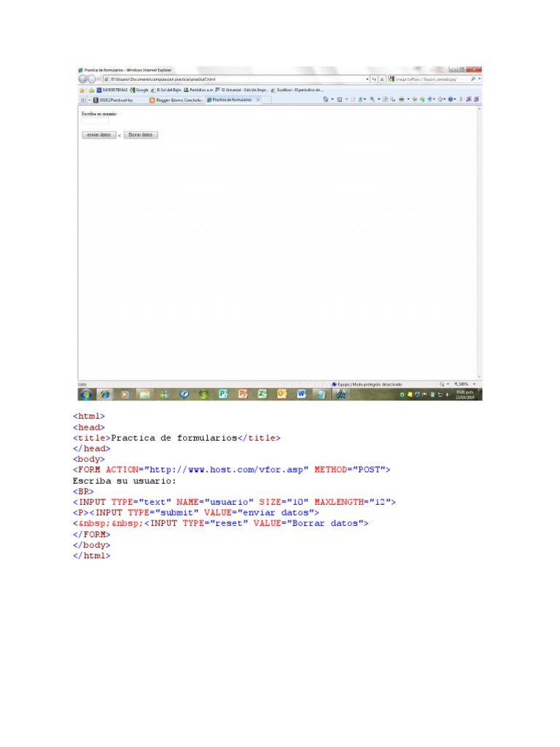
Task: Switch to the 101012PracticasHoy tab
Action: tap(119, 100)
